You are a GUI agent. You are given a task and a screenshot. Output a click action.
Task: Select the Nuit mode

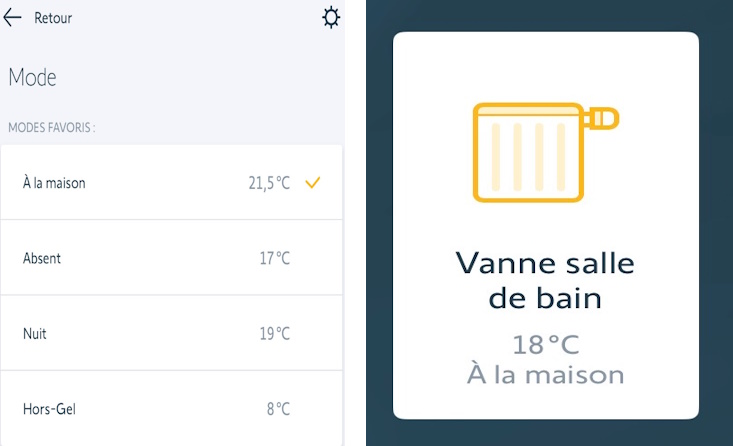pos(35,333)
